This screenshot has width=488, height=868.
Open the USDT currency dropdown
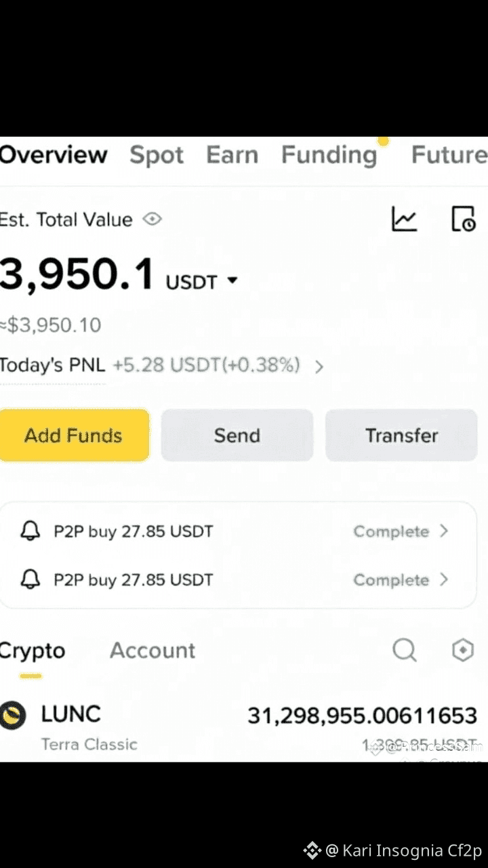[x=231, y=280]
